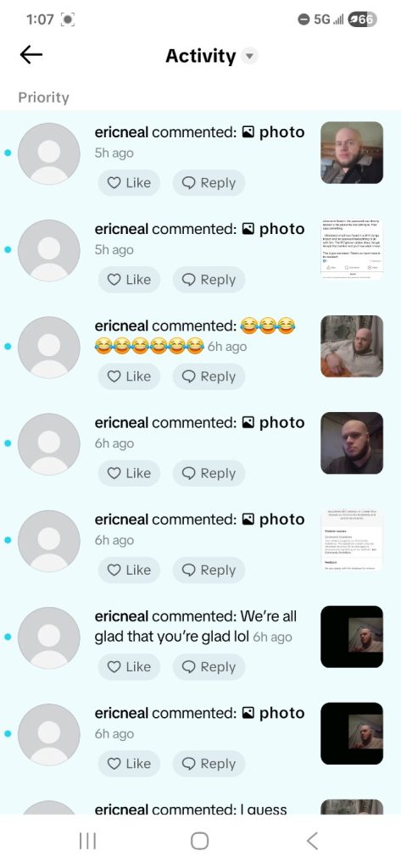The width and height of the screenshot is (401, 868).
Task: Reply to the first ericneal photo comment
Action: pyautogui.click(x=209, y=183)
